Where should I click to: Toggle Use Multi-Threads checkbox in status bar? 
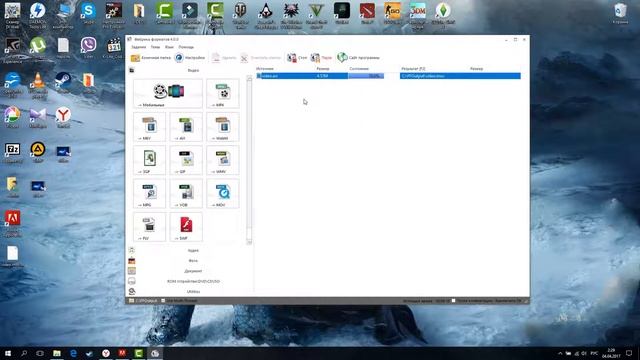pos(163,301)
